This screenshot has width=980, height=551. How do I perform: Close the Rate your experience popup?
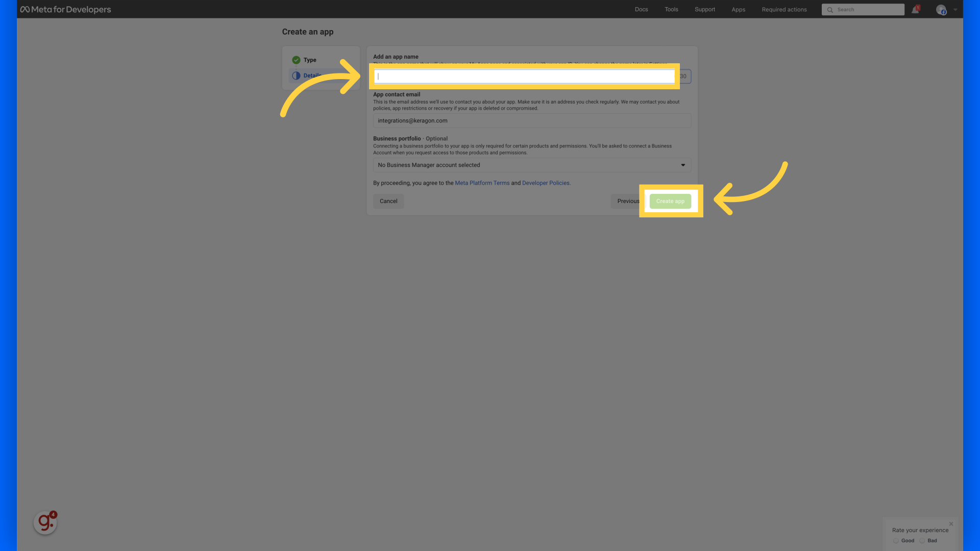point(951,524)
